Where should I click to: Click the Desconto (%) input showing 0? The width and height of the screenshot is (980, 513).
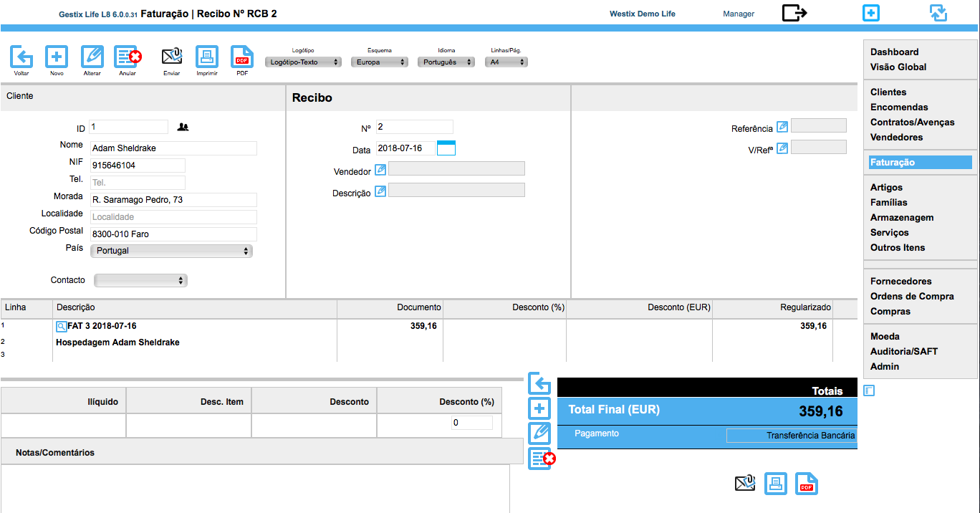pyautogui.click(x=472, y=423)
